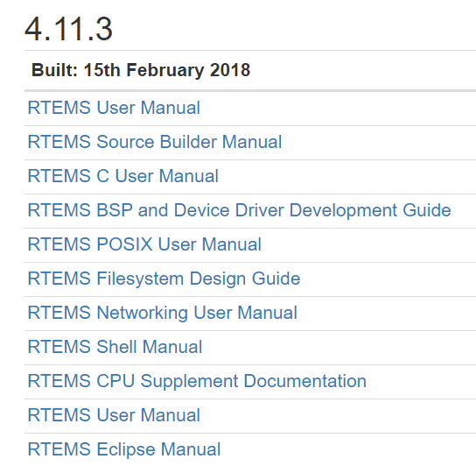Open RTEMS CPU Supplement Documentation
The width and height of the screenshot is (476, 473).
197,381
